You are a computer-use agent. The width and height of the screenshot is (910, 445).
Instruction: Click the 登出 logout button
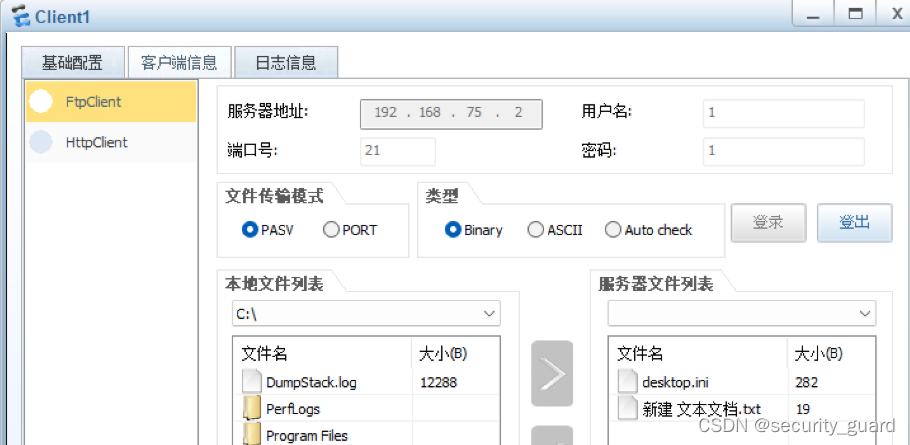click(x=854, y=222)
